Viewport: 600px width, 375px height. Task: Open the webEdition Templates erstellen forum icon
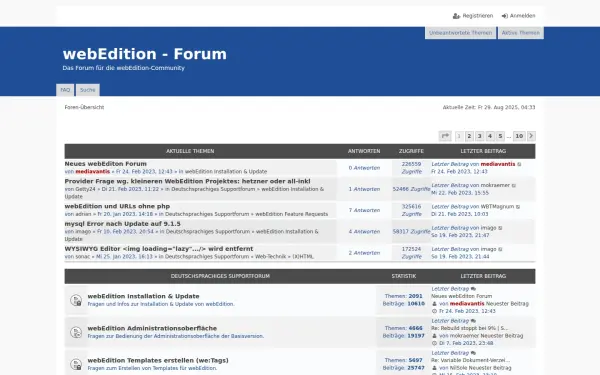(76, 364)
